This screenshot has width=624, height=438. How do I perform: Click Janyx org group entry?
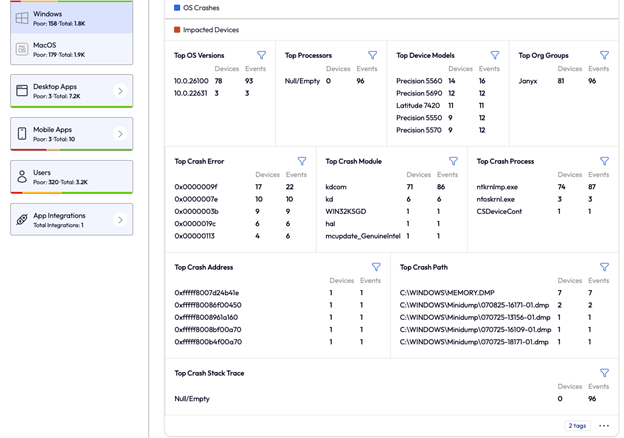(x=528, y=81)
